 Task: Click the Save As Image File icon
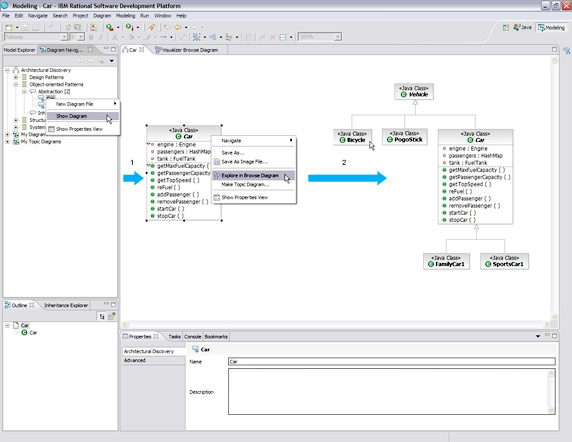[x=217, y=162]
